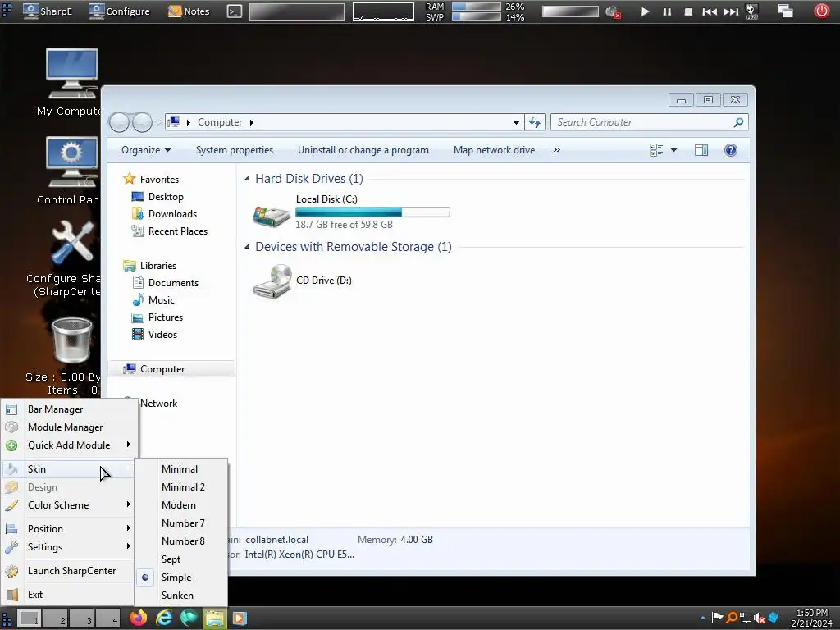Adjust the volume slider in the top bar

click(x=570, y=11)
